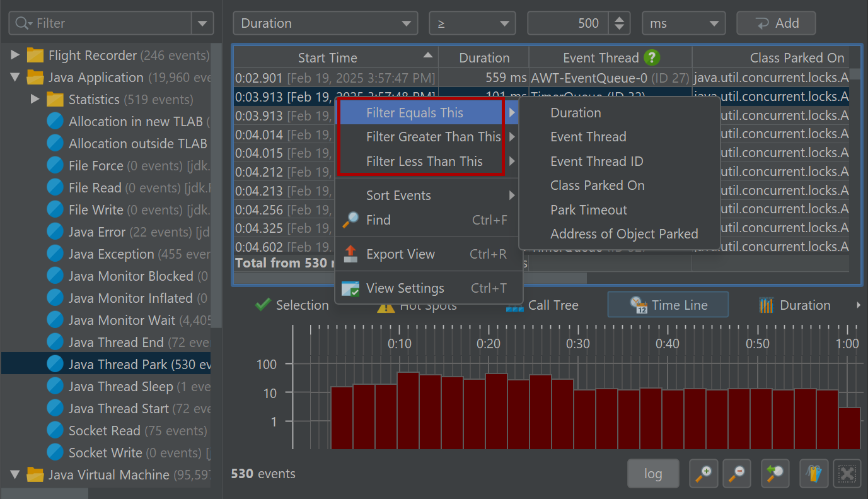Click the magnifier icon in the Filter box

pyautogui.click(x=23, y=23)
